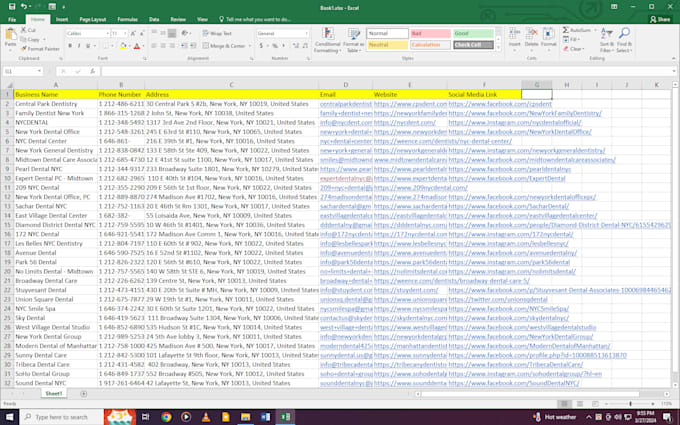Open the General number format dropdown
The image size is (680, 425).
pos(306,33)
